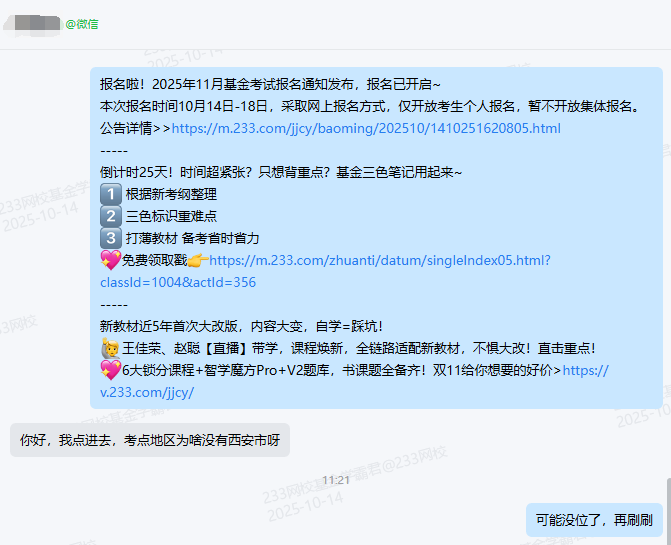Image resolution: width=671 pixels, height=545 pixels.
Task: Click the number 2 keycap emoji
Action: (x=111, y=216)
